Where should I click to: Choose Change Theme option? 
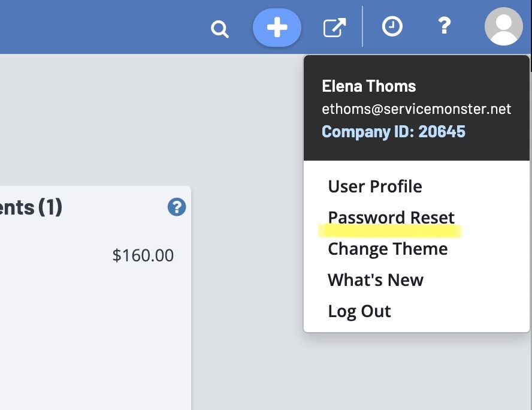coord(388,249)
